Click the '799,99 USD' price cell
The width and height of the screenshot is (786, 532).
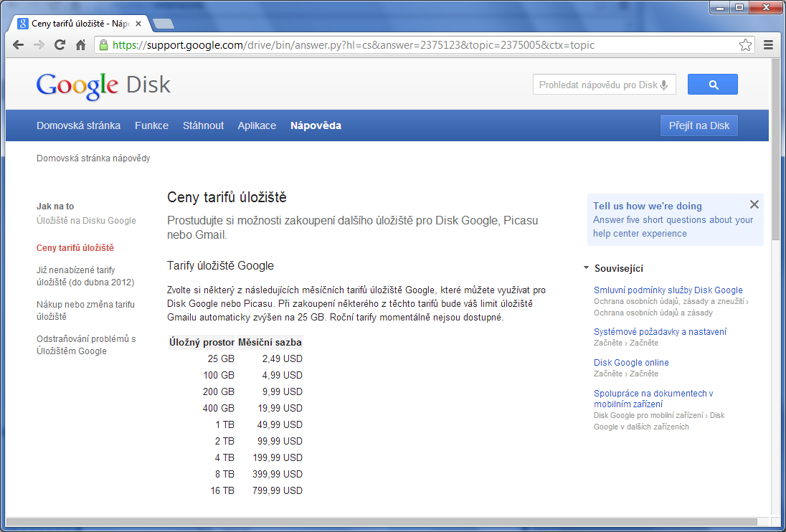click(278, 491)
